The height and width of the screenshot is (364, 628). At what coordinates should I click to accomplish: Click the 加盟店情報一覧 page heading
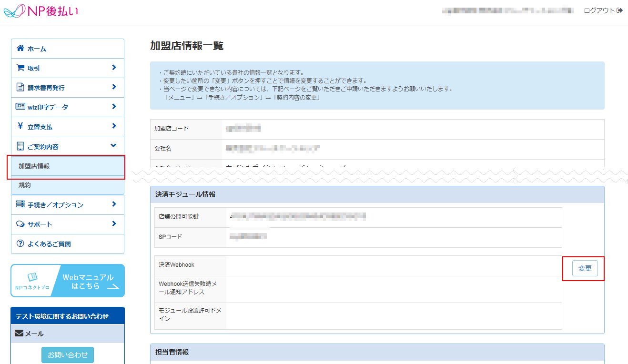(x=187, y=46)
